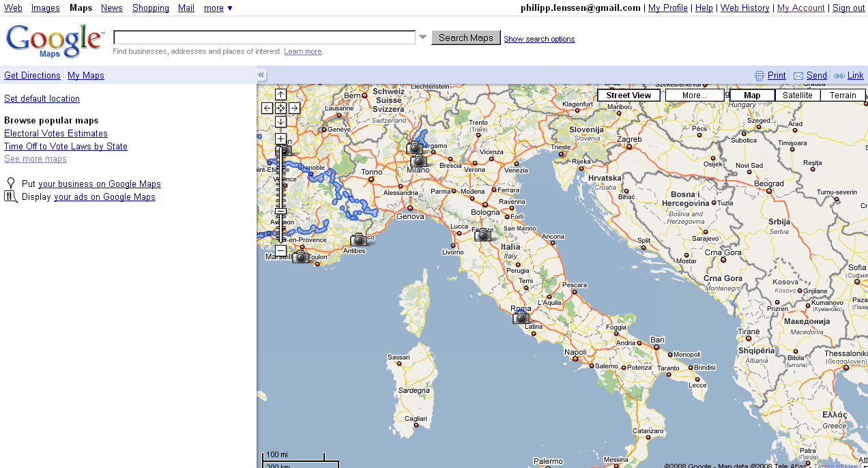Click the camera marker near Firenze
Viewport: 868px width, 468px height.
(483, 235)
